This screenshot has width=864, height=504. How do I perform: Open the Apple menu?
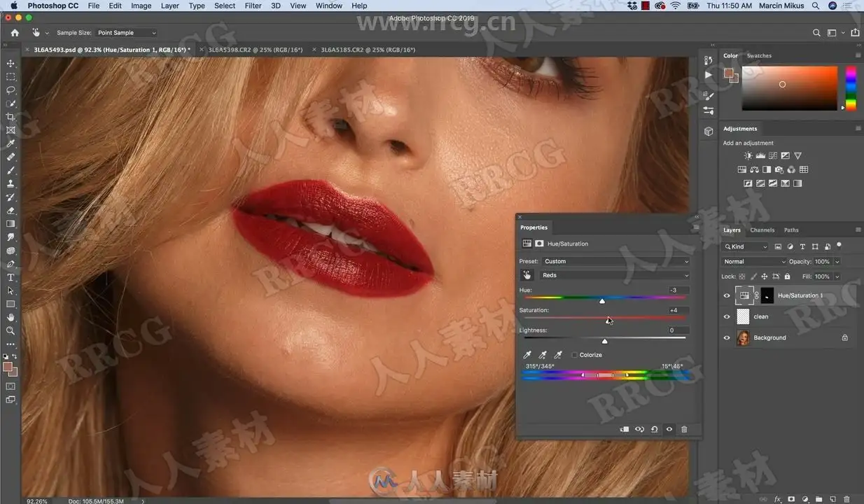click(x=13, y=6)
